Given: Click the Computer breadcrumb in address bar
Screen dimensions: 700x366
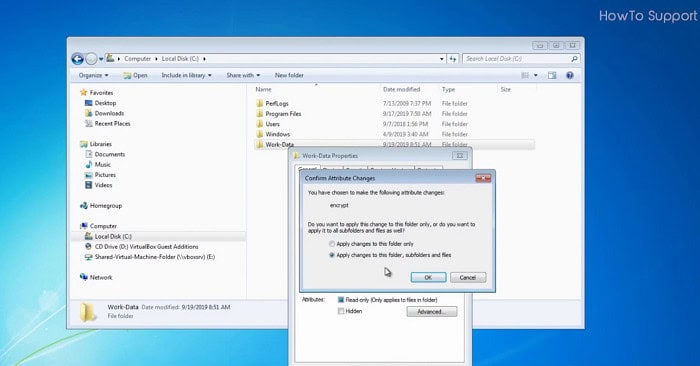Looking at the screenshot, I should [x=138, y=58].
